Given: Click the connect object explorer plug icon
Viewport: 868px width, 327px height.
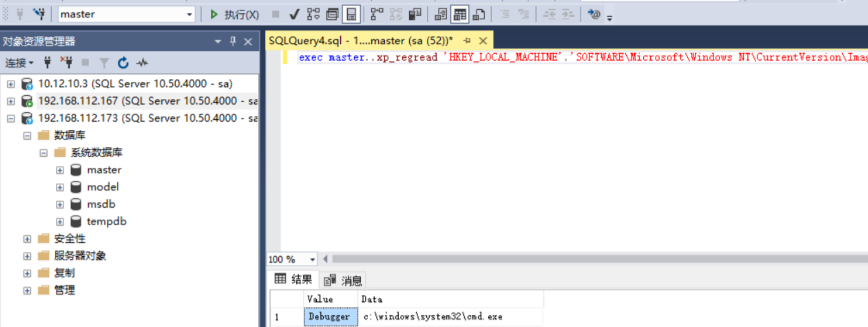Looking at the screenshot, I should click(x=48, y=63).
